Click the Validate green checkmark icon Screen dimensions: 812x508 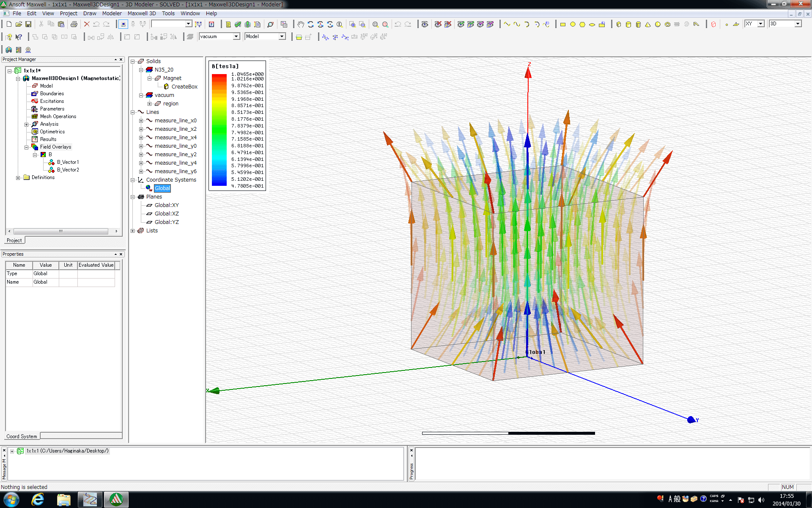tap(238, 24)
